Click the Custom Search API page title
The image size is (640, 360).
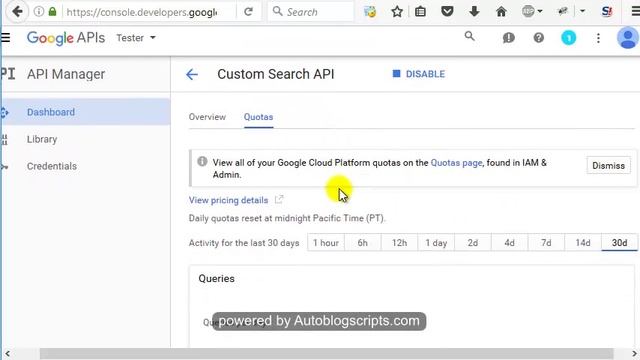276,74
